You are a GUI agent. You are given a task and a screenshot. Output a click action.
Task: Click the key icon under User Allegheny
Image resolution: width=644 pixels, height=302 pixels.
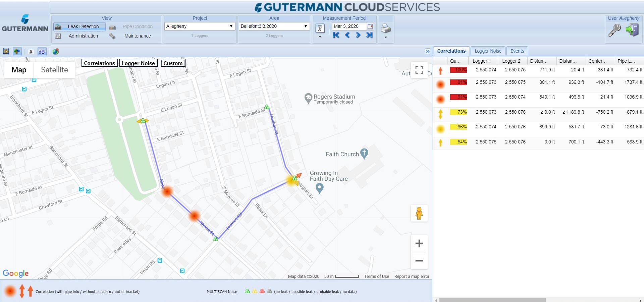614,30
